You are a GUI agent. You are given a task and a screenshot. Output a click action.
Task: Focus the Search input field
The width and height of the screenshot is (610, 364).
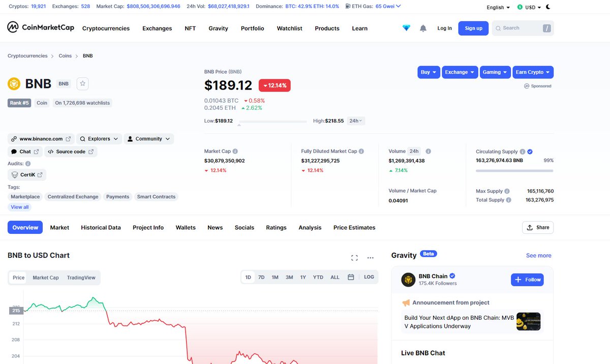click(x=522, y=28)
